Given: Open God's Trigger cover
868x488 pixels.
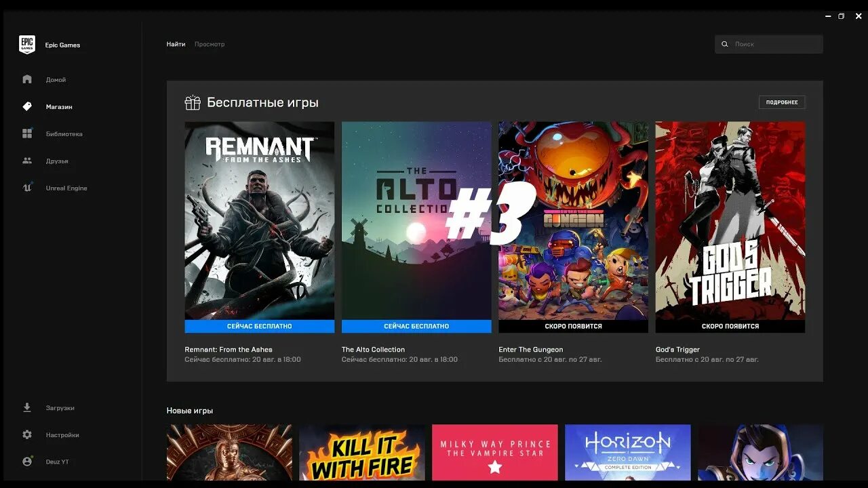Looking at the screenshot, I should point(730,220).
